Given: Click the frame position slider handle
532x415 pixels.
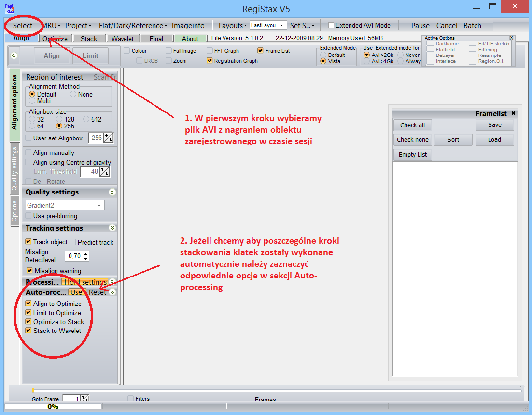Looking at the screenshot, I should [33, 390].
